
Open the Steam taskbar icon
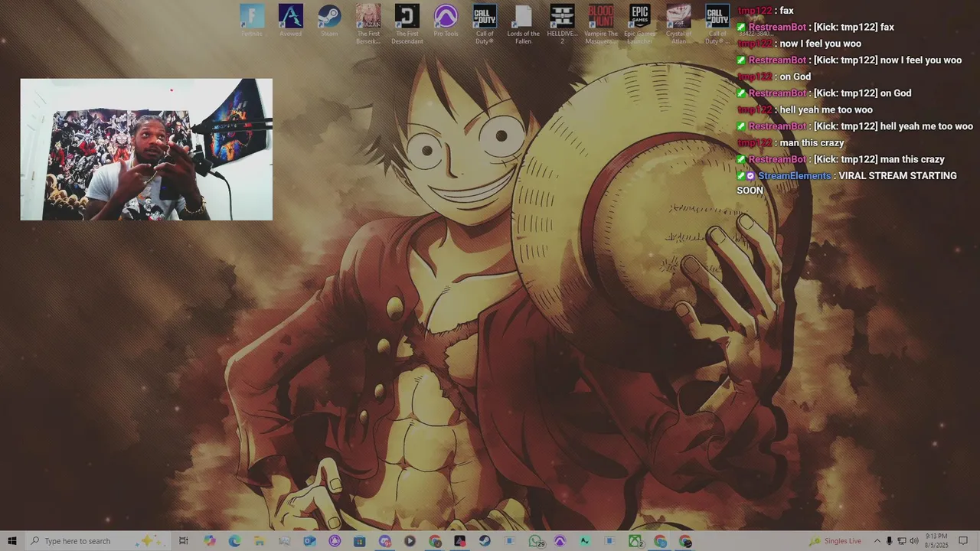click(485, 541)
